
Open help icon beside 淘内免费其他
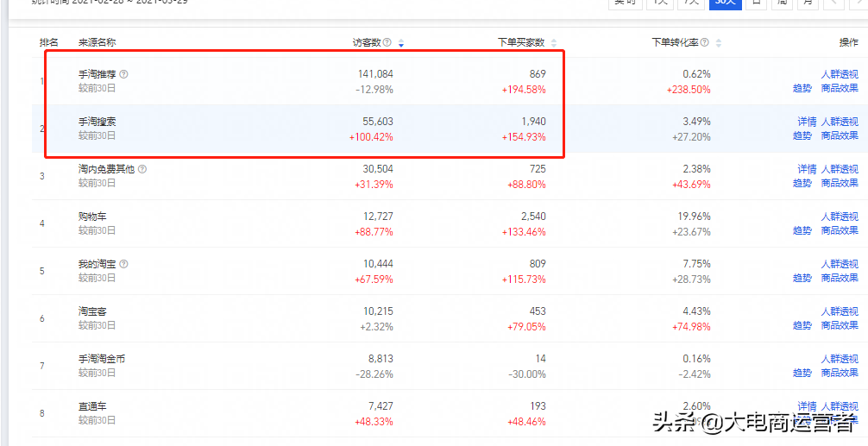[x=142, y=169]
